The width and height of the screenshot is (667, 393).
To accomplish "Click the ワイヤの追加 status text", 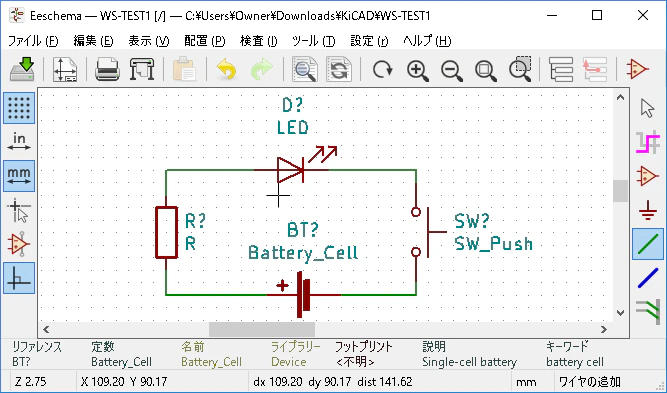I will [590, 382].
